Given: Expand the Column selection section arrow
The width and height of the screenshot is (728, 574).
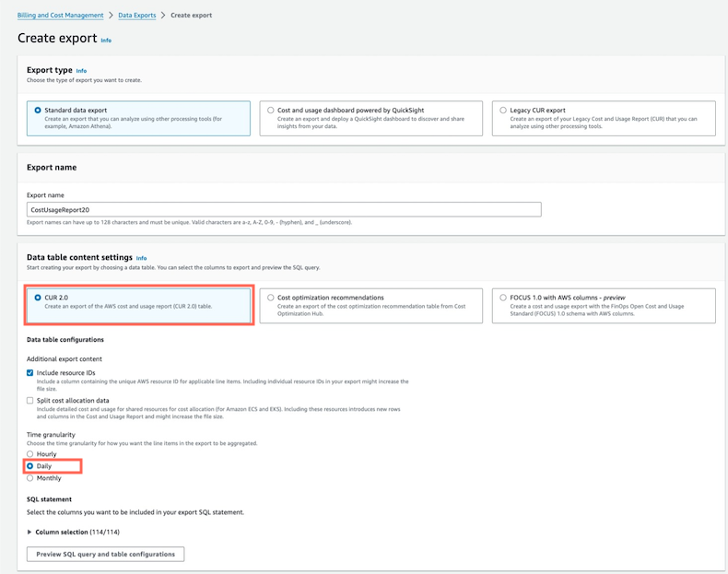Looking at the screenshot, I should pos(29,532).
